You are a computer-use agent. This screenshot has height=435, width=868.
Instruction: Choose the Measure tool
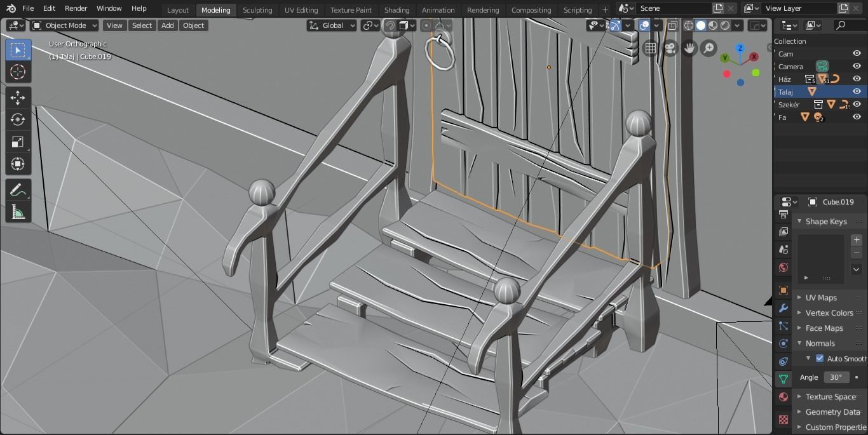click(18, 212)
